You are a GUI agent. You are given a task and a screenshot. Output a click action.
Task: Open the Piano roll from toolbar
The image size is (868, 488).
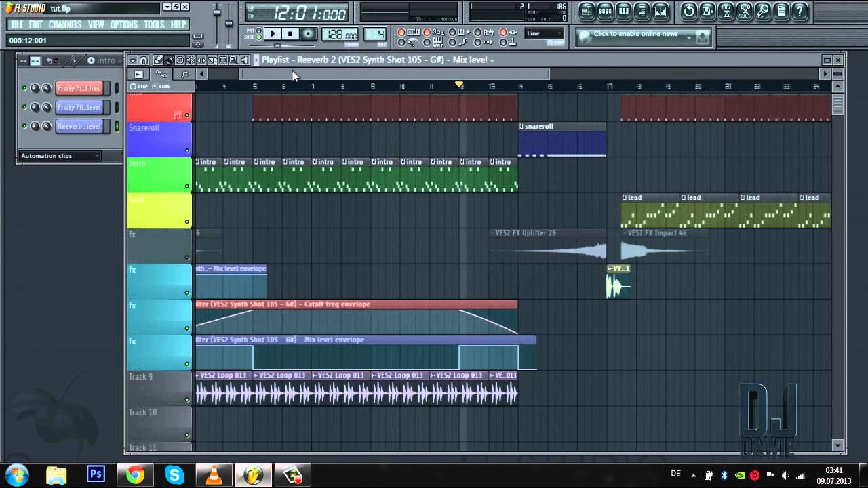tap(623, 11)
